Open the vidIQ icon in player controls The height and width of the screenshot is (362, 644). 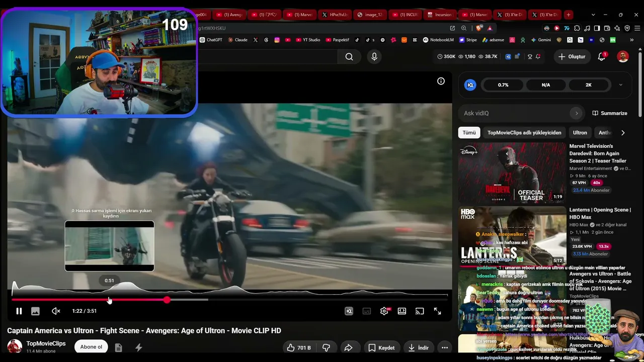349,311
